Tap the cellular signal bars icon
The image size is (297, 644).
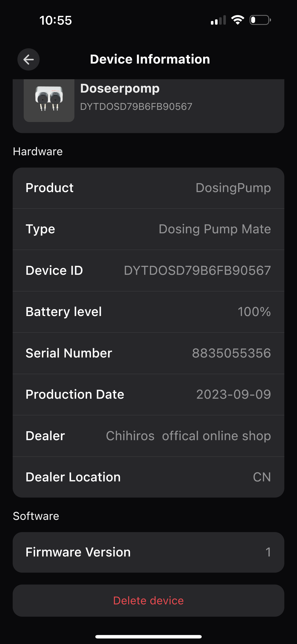point(218,20)
